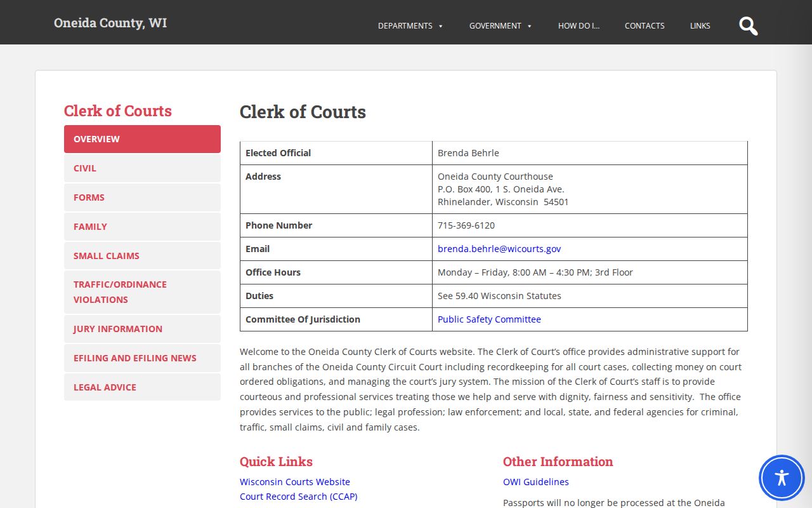This screenshot has height=508, width=812.
Task: Click the Committee Of Jurisdiction label
Action: tap(303, 319)
